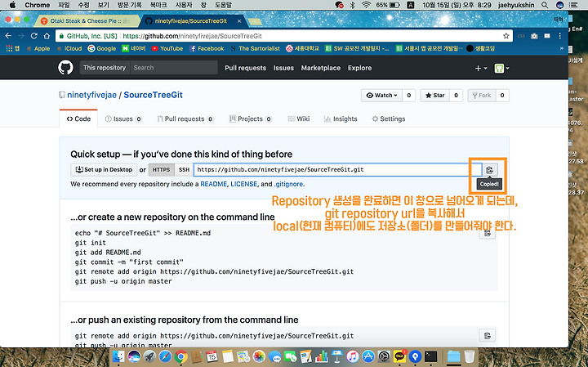The width and height of the screenshot is (588, 367).
Task: Open Spotlight search in the menu bar
Action: pos(545,5)
